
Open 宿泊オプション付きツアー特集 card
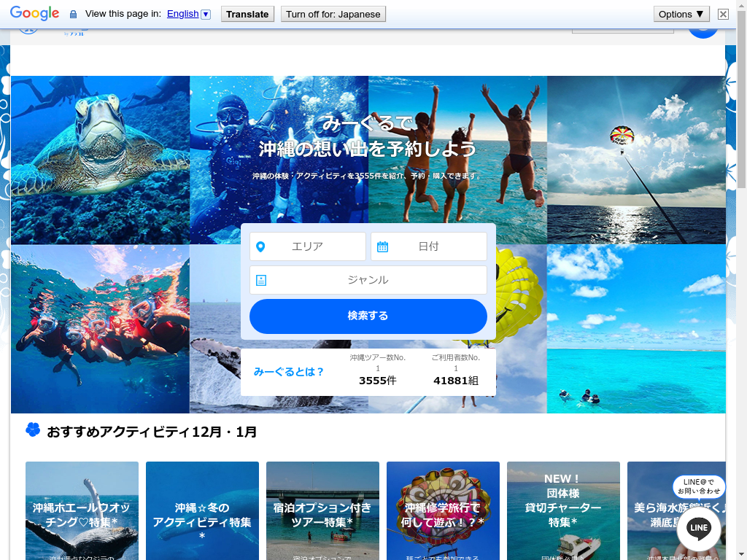[x=322, y=510]
